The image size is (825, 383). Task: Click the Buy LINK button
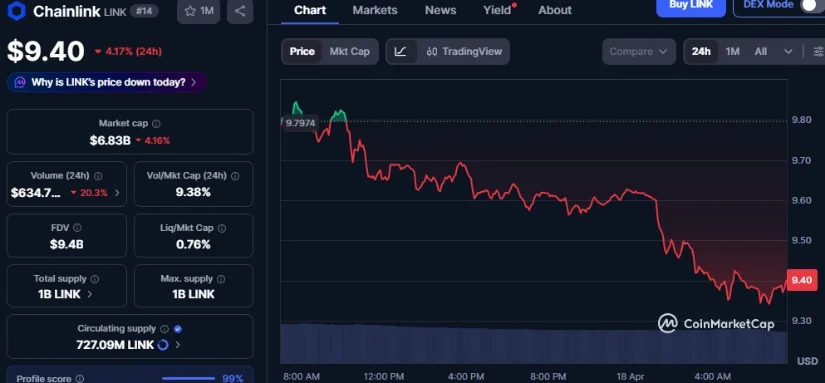click(691, 6)
